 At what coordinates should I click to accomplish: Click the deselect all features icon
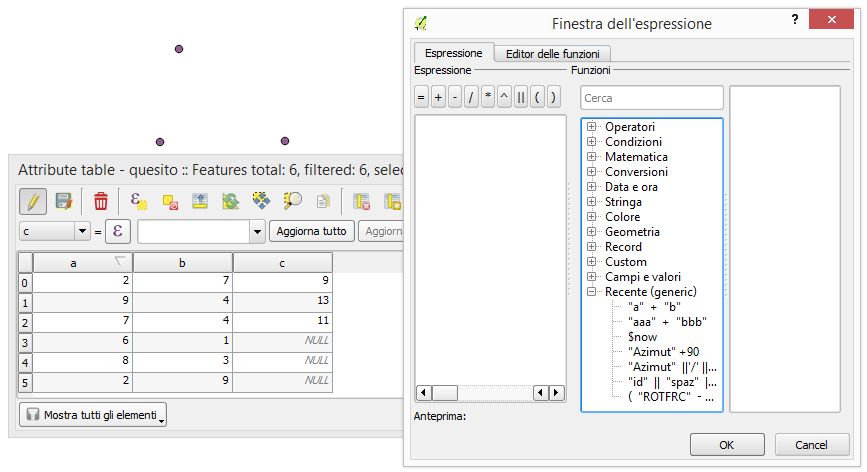point(170,200)
